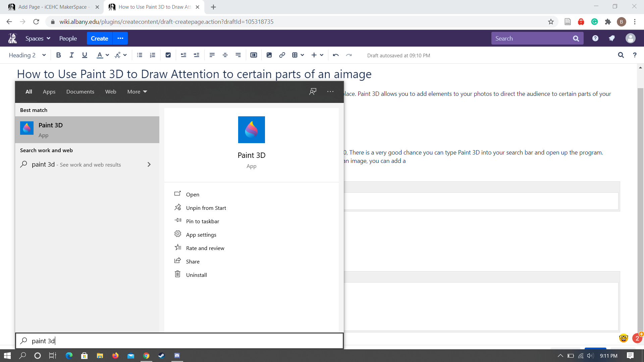Choose Rate and review
The height and width of the screenshot is (362, 644).
tap(205, 248)
